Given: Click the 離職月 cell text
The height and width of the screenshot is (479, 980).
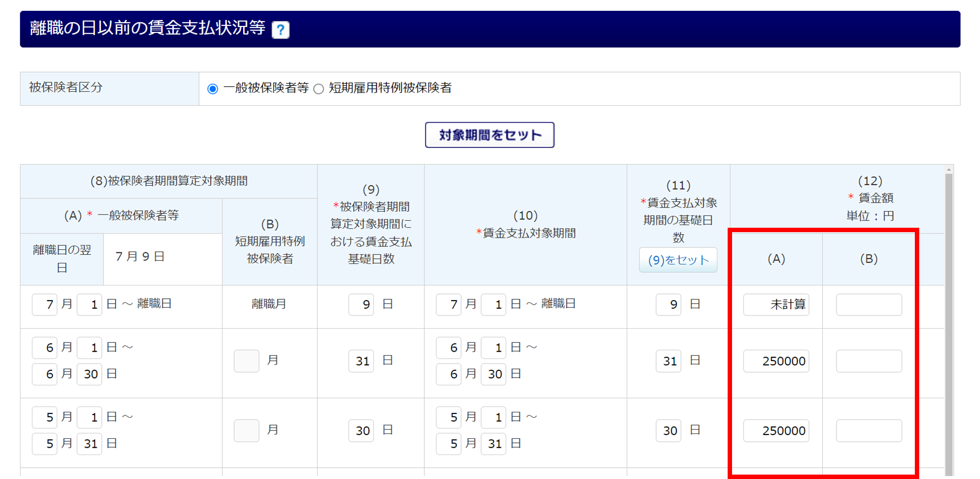Looking at the screenshot, I should click(x=269, y=304).
